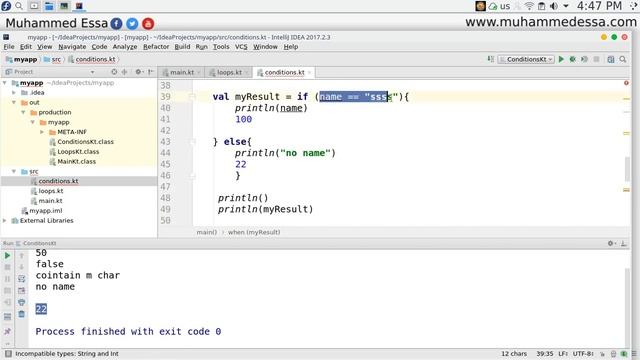
Task: Collapse the src folder
Action: point(14,171)
